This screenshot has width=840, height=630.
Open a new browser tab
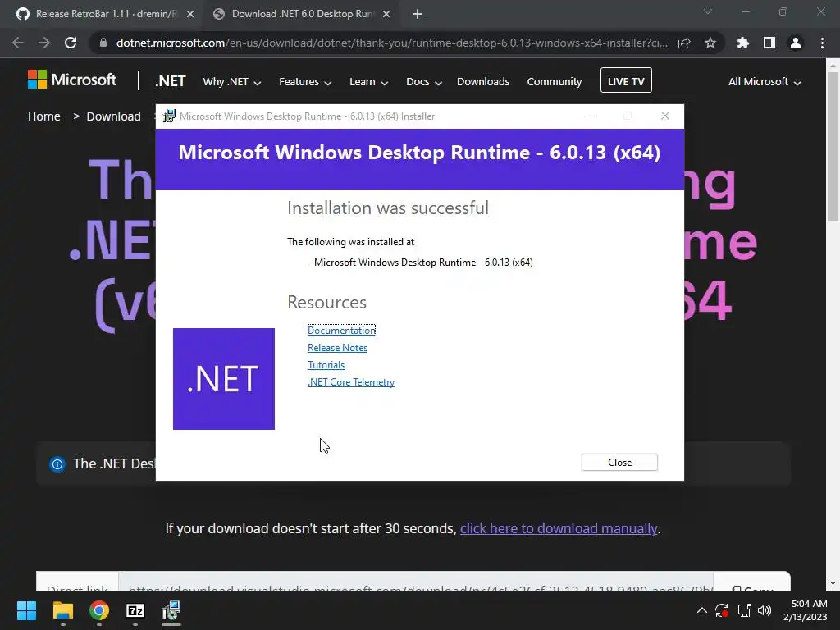[418, 15]
